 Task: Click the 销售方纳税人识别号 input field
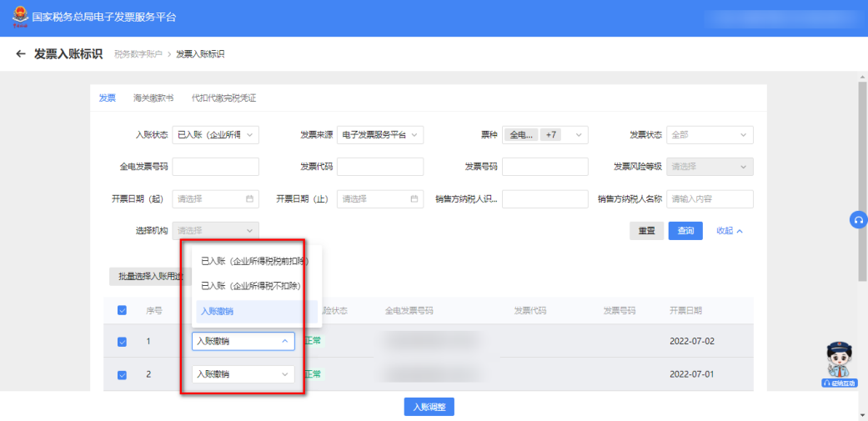pyautogui.click(x=545, y=198)
